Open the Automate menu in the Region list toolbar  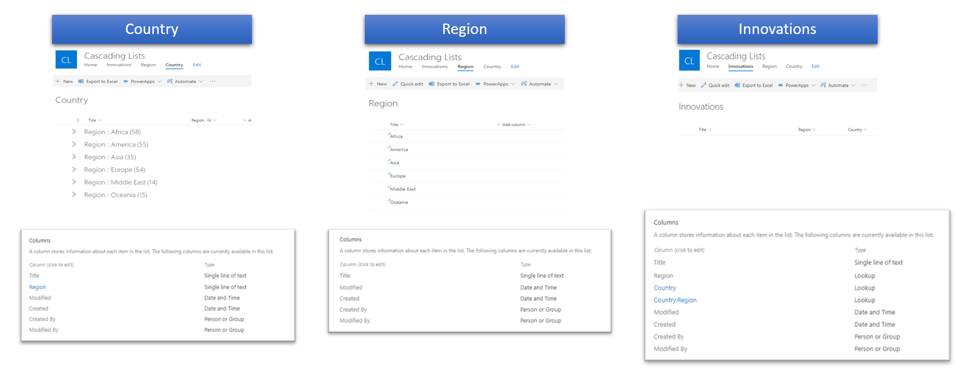tap(540, 84)
